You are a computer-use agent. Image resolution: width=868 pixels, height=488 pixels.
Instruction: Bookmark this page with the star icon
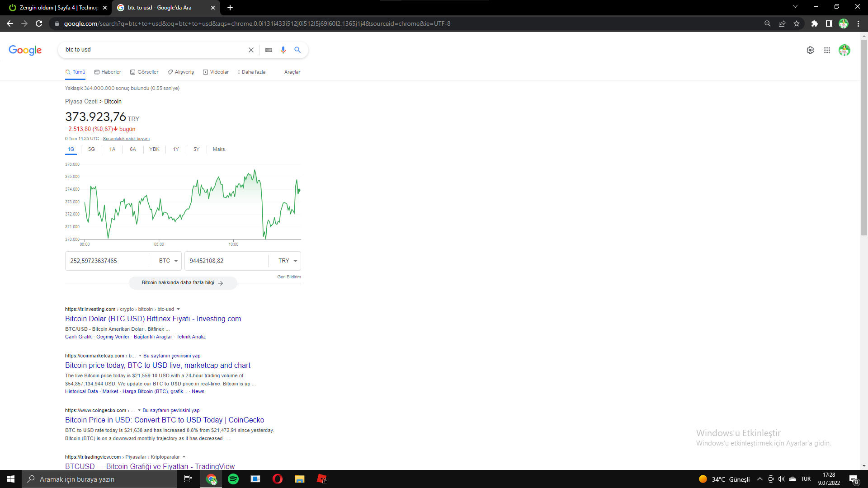[x=797, y=23]
